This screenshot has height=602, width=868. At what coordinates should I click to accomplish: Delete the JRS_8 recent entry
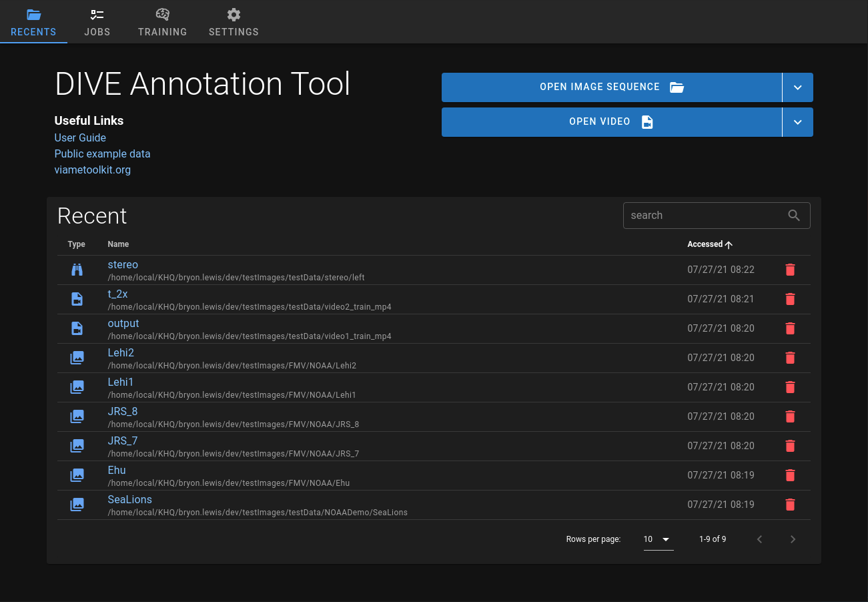790,416
